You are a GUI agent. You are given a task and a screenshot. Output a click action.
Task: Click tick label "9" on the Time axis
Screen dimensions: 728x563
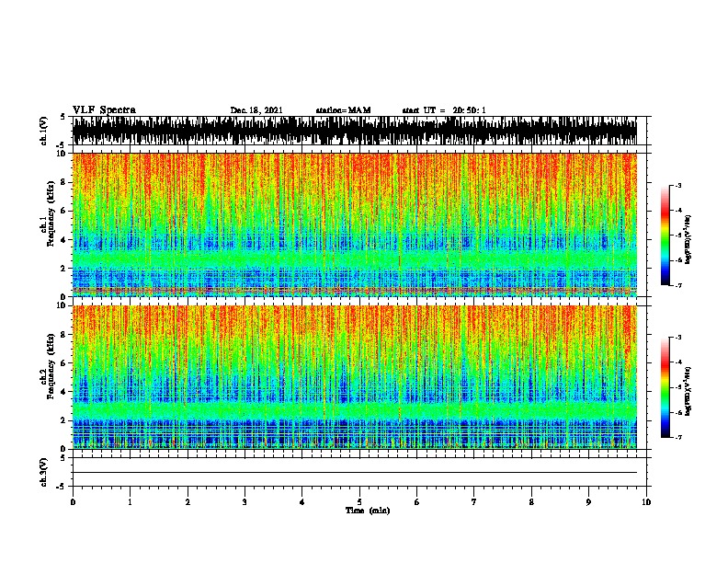pos(588,502)
